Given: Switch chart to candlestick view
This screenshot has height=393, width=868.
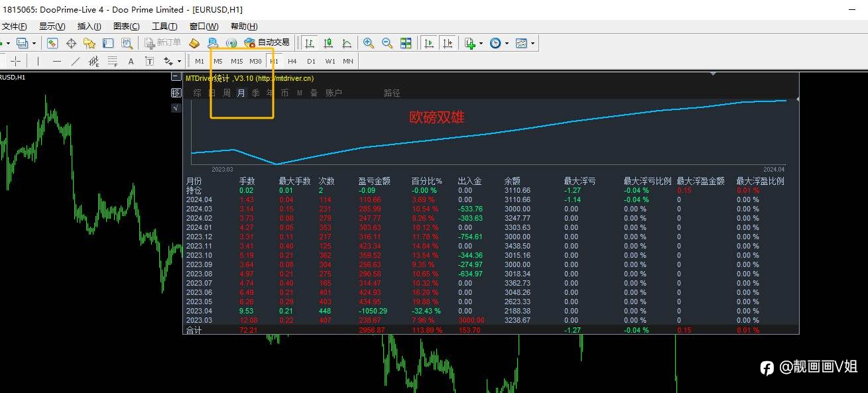Looking at the screenshot, I should 328,43.
